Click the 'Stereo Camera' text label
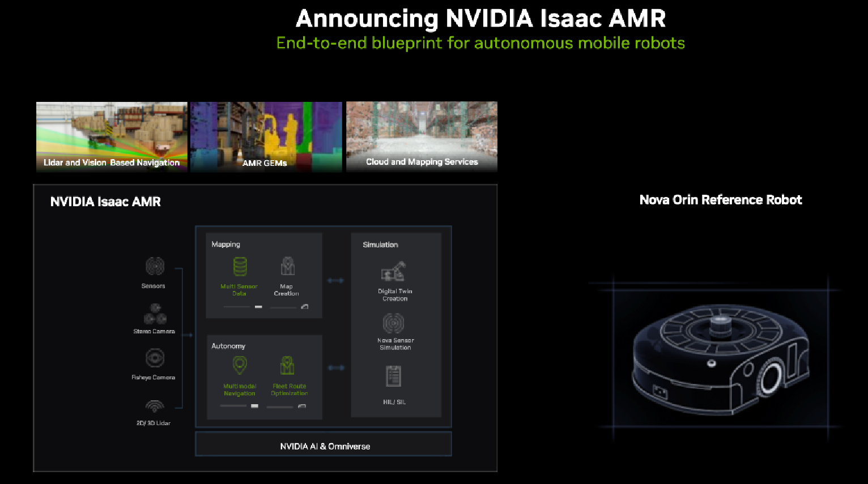This screenshot has width=868, height=484. (x=154, y=331)
